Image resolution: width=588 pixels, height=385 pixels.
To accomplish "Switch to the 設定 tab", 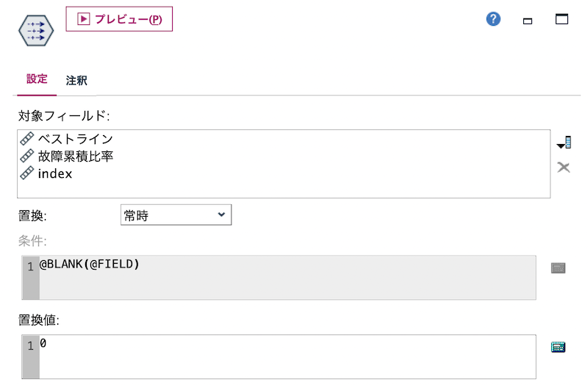I will pyautogui.click(x=37, y=79).
